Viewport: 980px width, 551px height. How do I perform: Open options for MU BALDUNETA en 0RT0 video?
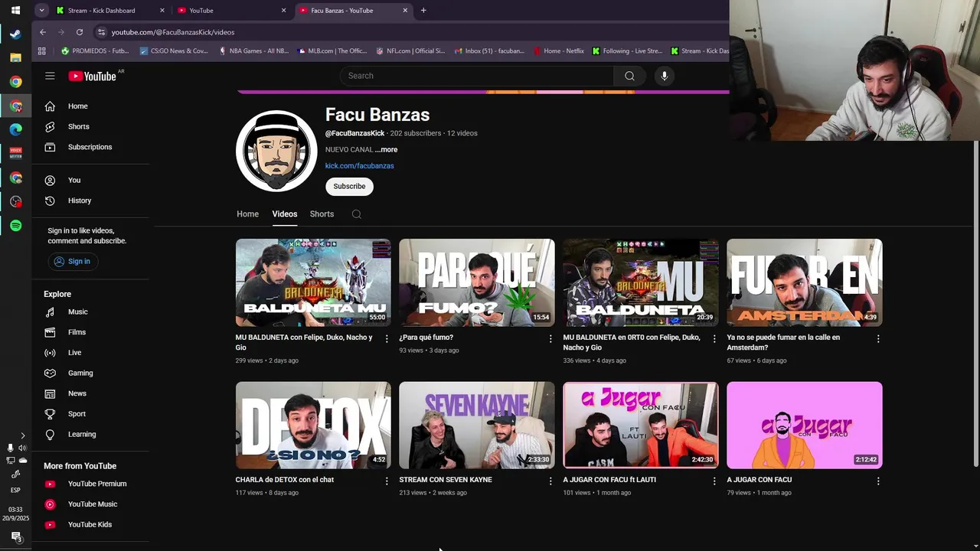click(x=714, y=338)
